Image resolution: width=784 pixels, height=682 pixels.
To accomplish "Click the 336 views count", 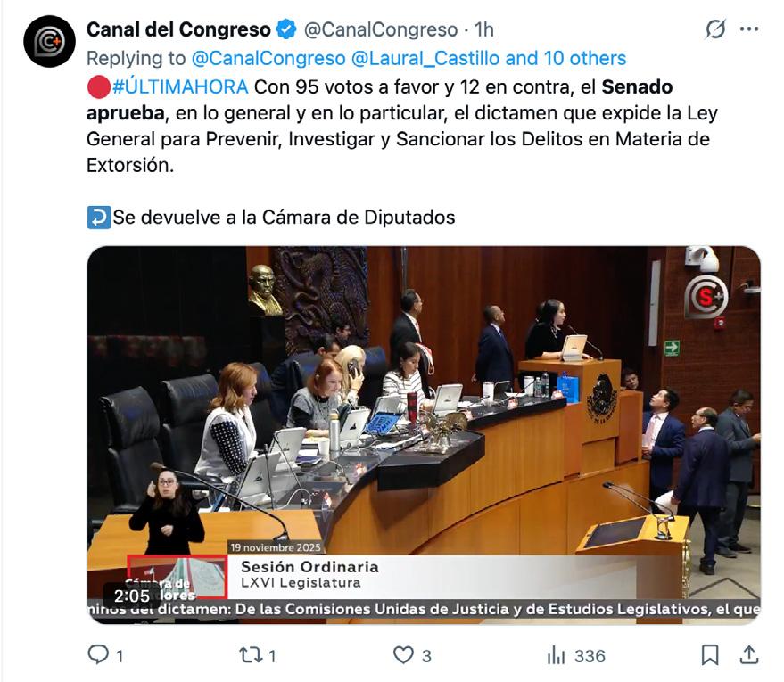I will point(590,655).
